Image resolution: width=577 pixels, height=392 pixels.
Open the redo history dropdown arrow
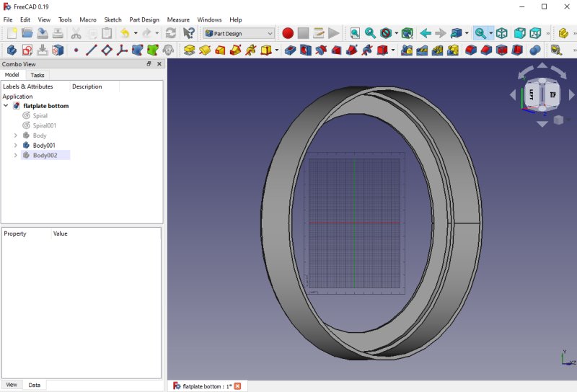157,33
